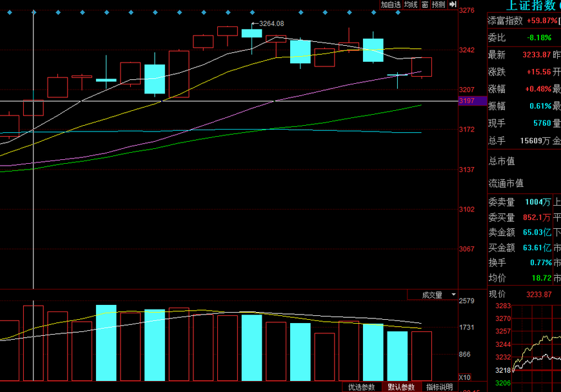Click the 3172 price axis label
The image size is (561, 392).
[467, 130]
